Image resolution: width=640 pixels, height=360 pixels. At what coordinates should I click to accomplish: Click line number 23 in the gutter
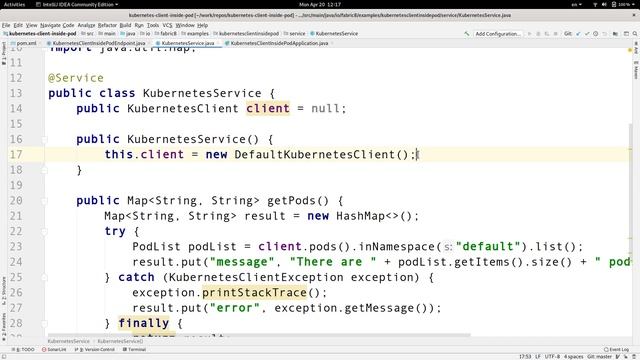click(x=16, y=247)
